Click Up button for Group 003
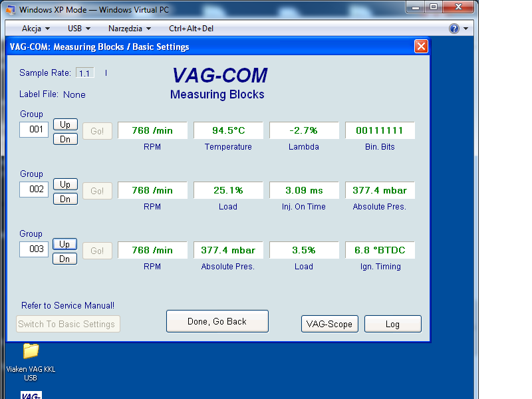Viewport: 532px width, 399px height. tap(65, 244)
